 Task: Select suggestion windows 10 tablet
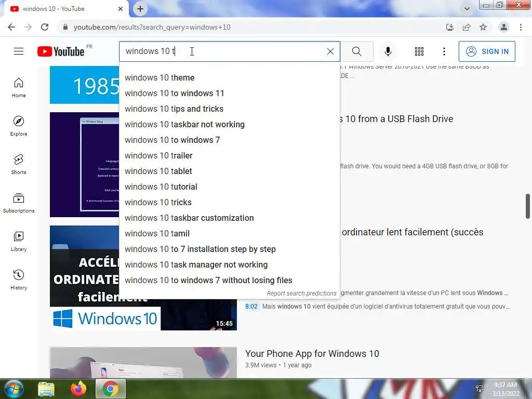click(x=229, y=171)
